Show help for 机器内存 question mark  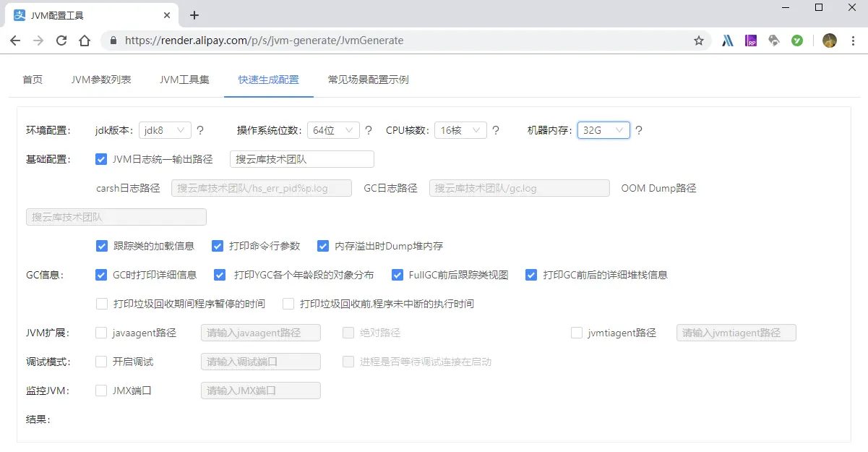point(639,131)
